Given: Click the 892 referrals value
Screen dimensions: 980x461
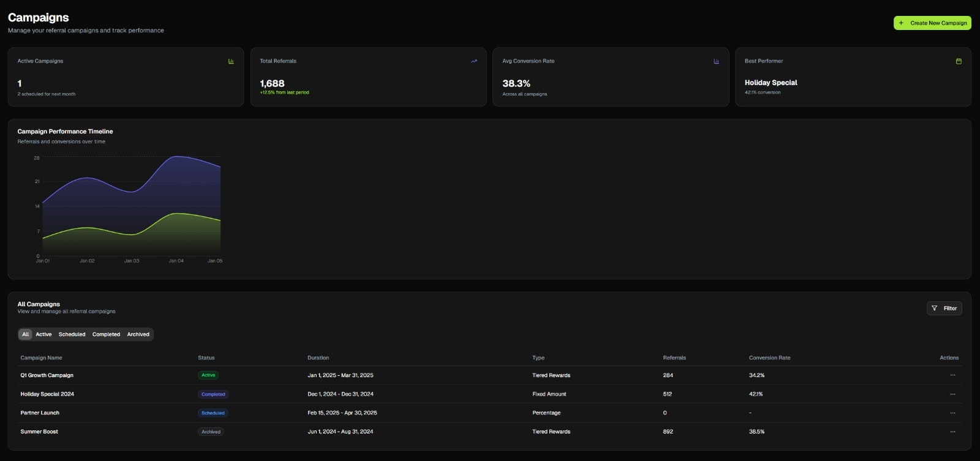Looking at the screenshot, I should (668, 432).
